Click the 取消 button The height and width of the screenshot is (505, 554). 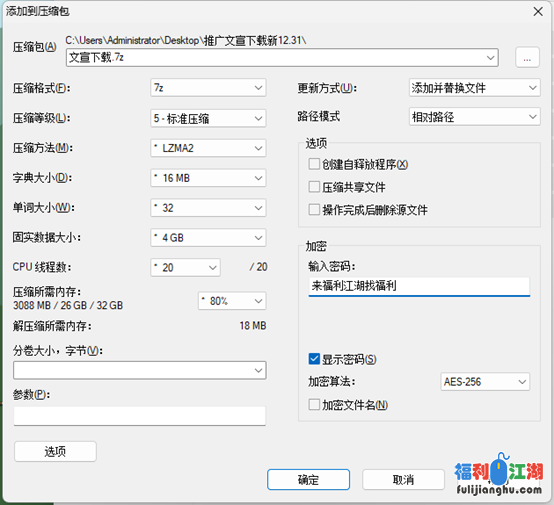tap(403, 480)
